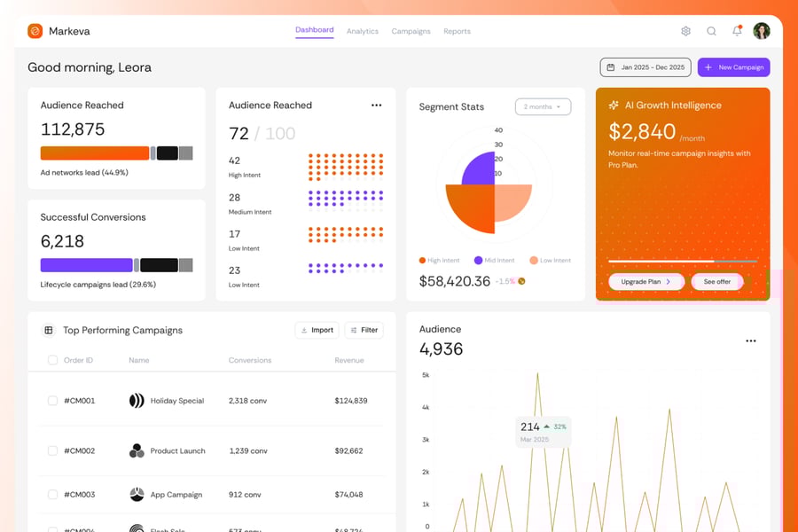Viewport: 798px width, 532px height.
Task: Open the Audience Reached three-dot menu
Action: (x=376, y=106)
